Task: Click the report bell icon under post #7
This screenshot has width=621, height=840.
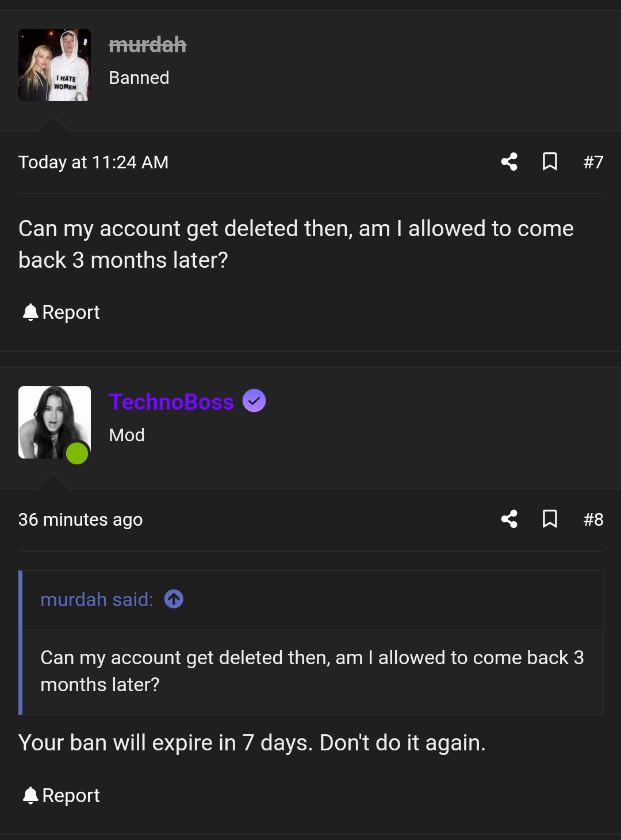Action: pyautogui.click(x=30, y=312)
